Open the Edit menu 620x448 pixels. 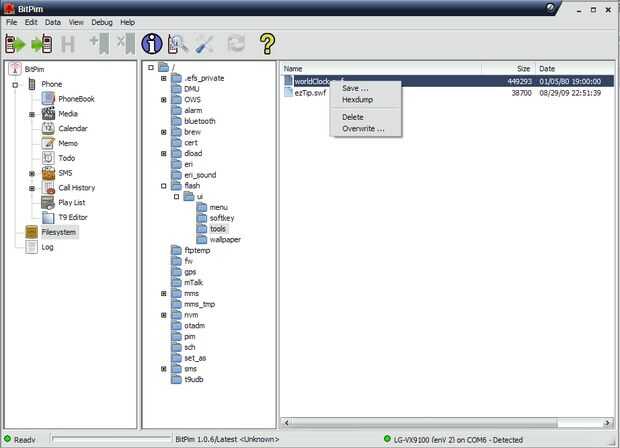31,22
